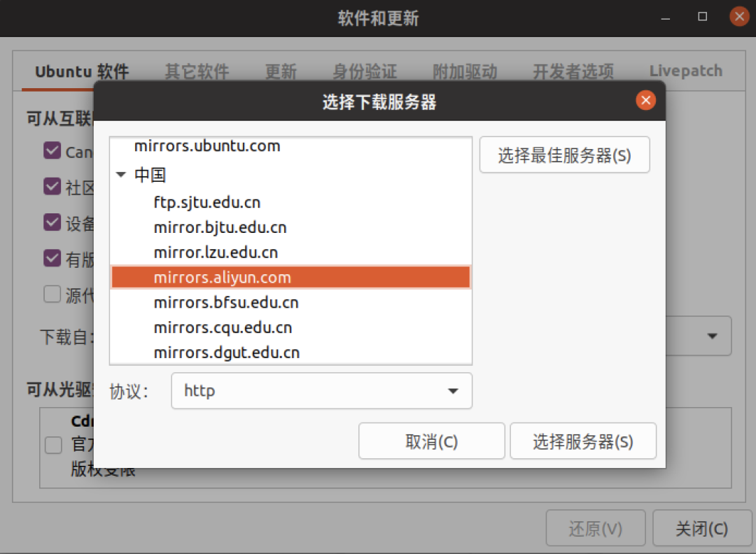The image size is (756, 554).
Task: Collapse the 中国 server group
Action: (121, 174)
